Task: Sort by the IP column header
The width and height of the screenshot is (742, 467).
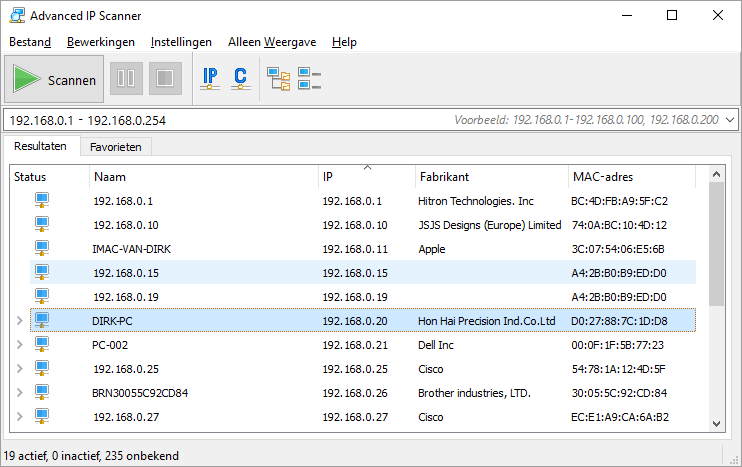Action: tap(367, 177)
